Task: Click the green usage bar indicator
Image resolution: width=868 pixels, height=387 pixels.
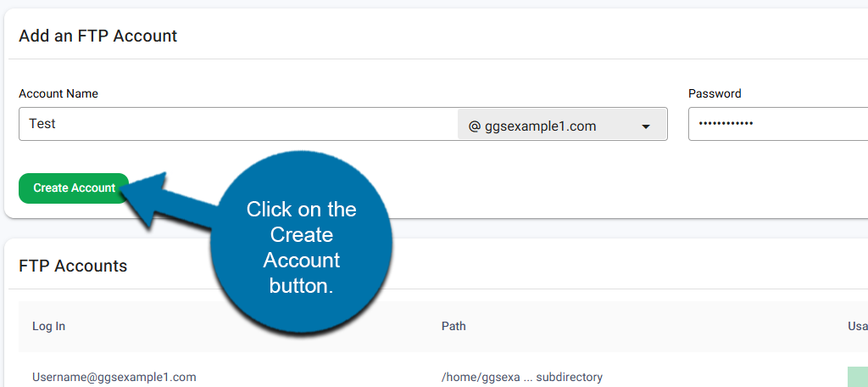Action: click(856, 377)
